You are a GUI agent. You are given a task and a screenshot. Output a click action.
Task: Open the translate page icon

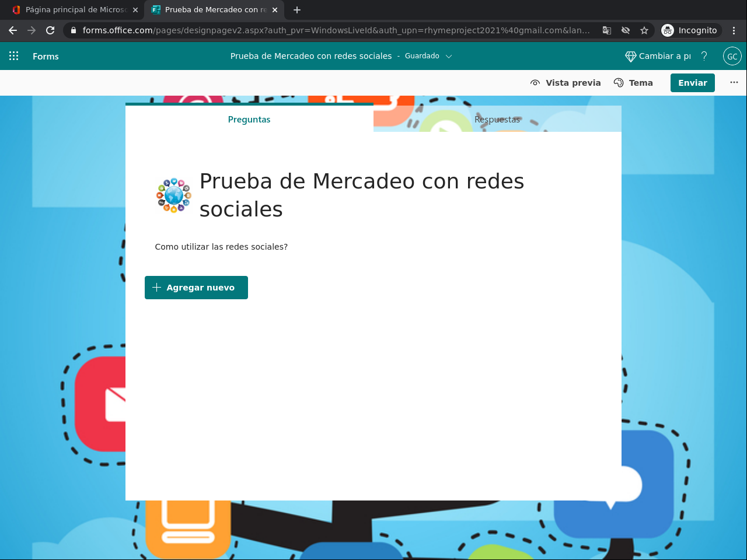click(x=607, y=30)
